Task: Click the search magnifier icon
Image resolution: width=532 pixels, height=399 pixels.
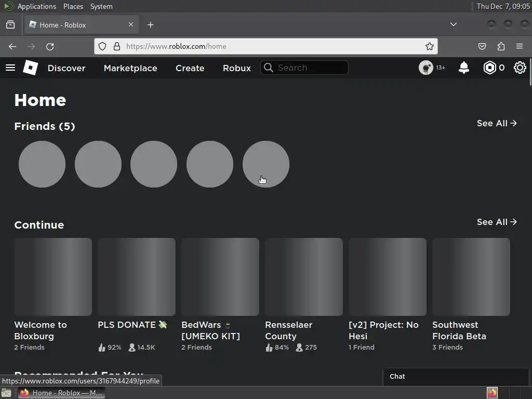Action: (269, 68)
